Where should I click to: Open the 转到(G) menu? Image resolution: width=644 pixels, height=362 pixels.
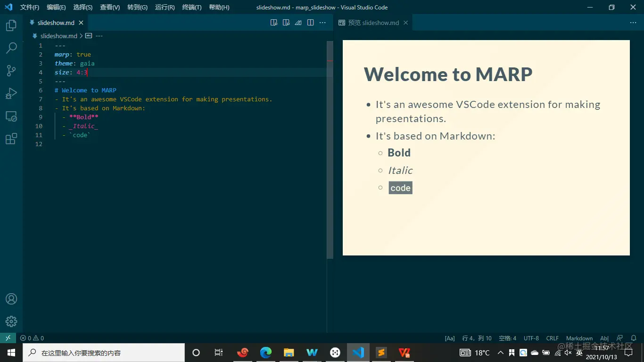pyautogui.click(x=137, y=8)
